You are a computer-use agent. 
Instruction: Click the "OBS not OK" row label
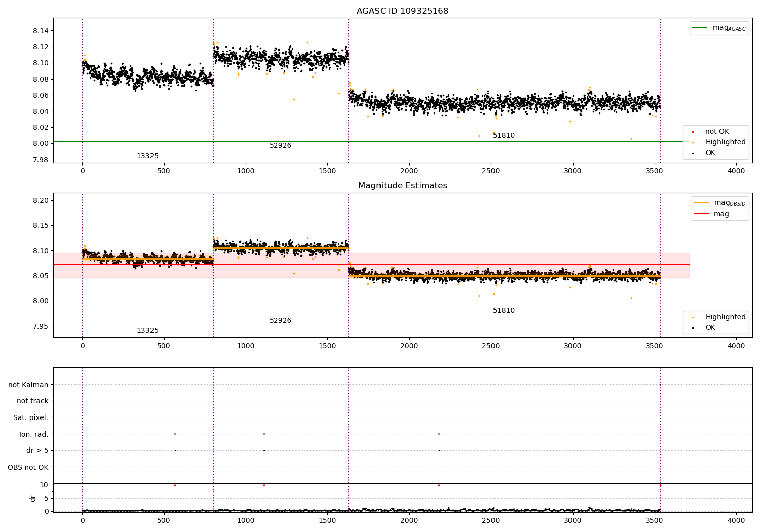click(x=28, y=467)
